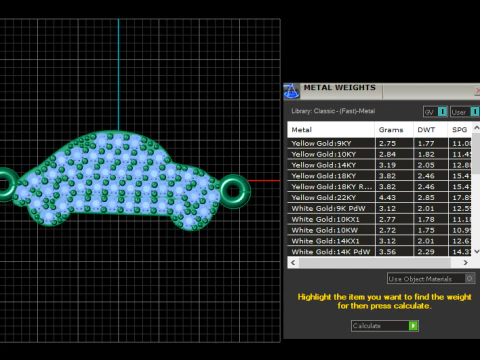The width and height of the screenshot is (480, 360).
Task: Select the Yellow Gold:18KY row
Action: (379, 176)
